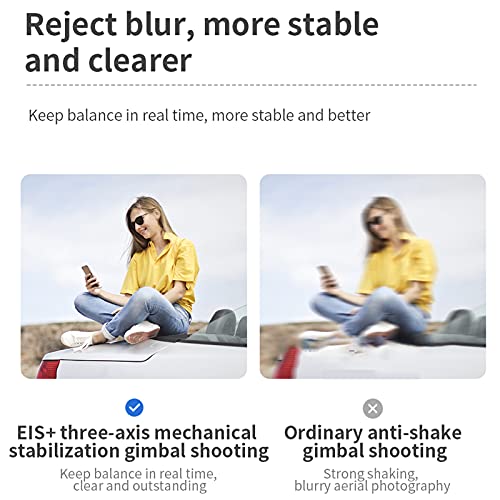Click the "Keep balance in real time, more stable and better" subtitle

199,116
